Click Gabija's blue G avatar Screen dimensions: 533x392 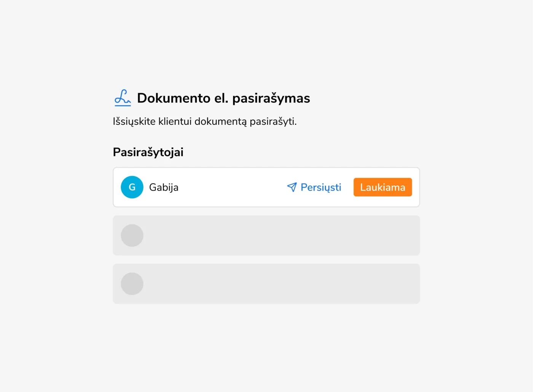pos(132,187)
